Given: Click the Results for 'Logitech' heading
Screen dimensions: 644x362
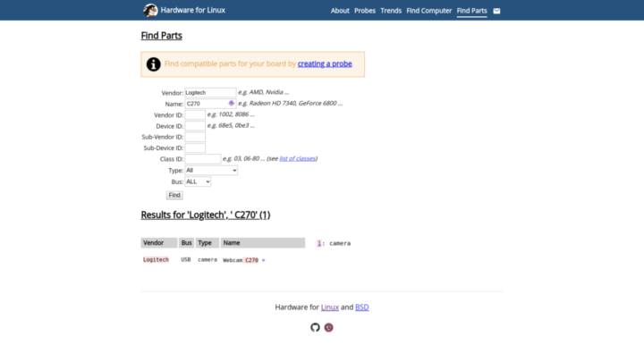Looking at the screenshot, I should click(206, 215).
